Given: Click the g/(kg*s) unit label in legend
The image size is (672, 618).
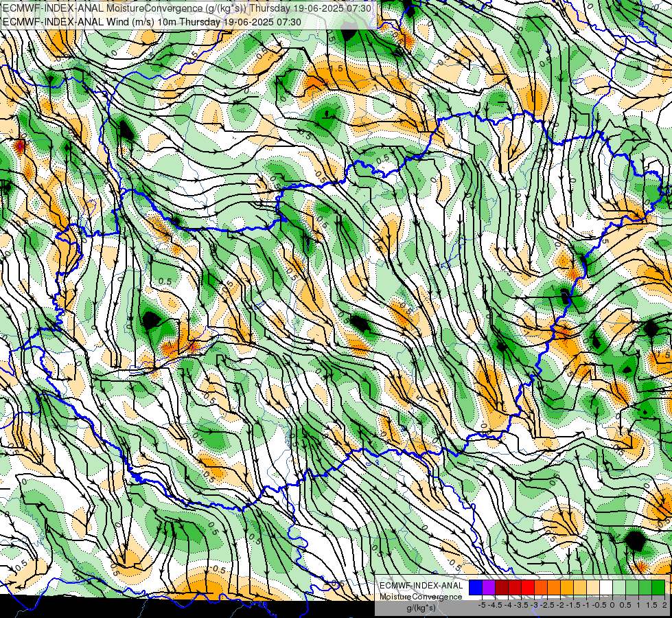Looking at the screenshot, I should [x=421, y=608].
